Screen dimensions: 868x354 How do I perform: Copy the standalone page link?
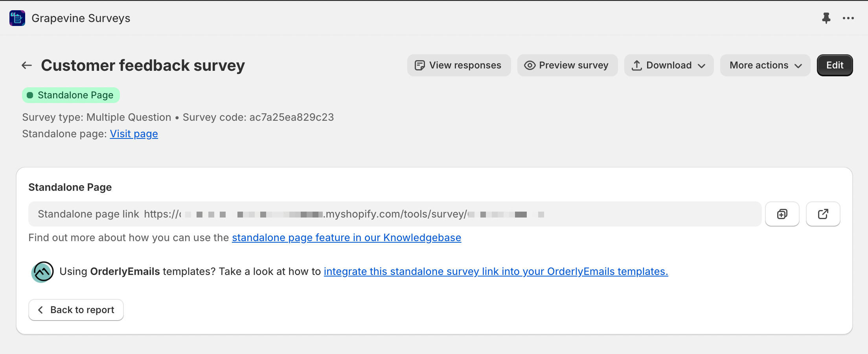point(782,214)
